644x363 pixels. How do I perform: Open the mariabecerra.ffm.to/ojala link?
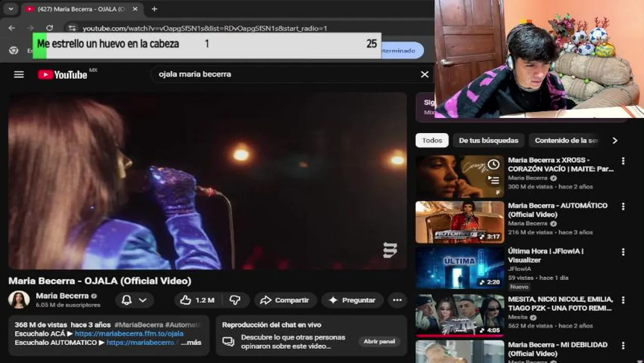click(x=129, y=334)
